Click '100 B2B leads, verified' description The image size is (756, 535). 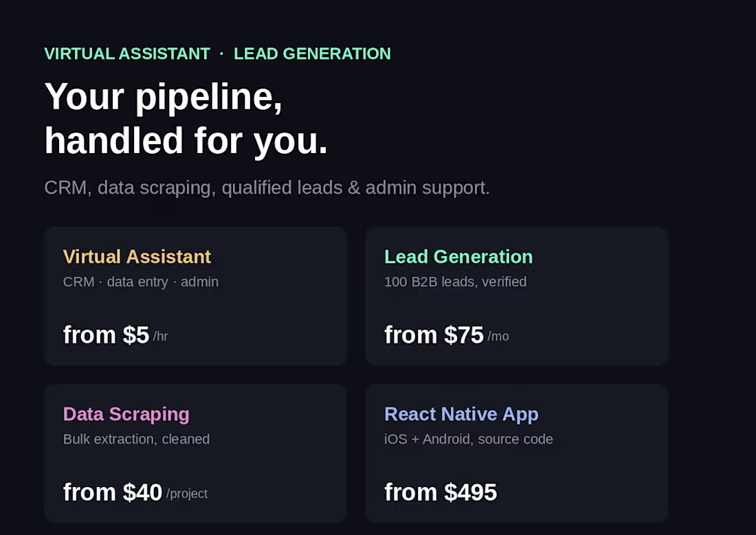coord(456,282)
